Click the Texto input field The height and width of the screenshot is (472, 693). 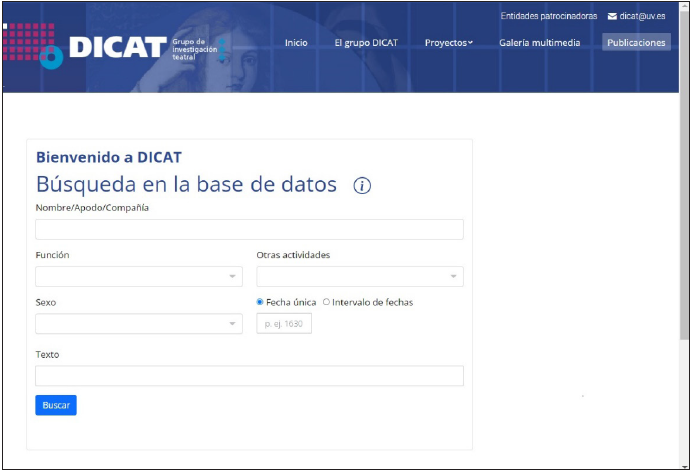coord(249,376)
